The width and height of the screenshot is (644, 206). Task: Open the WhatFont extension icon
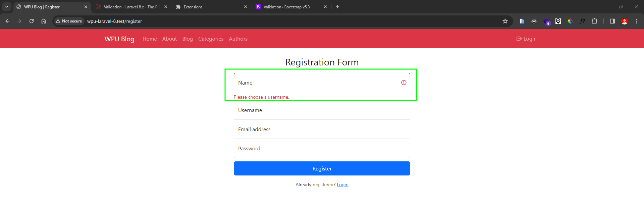(x=582, y=21)
